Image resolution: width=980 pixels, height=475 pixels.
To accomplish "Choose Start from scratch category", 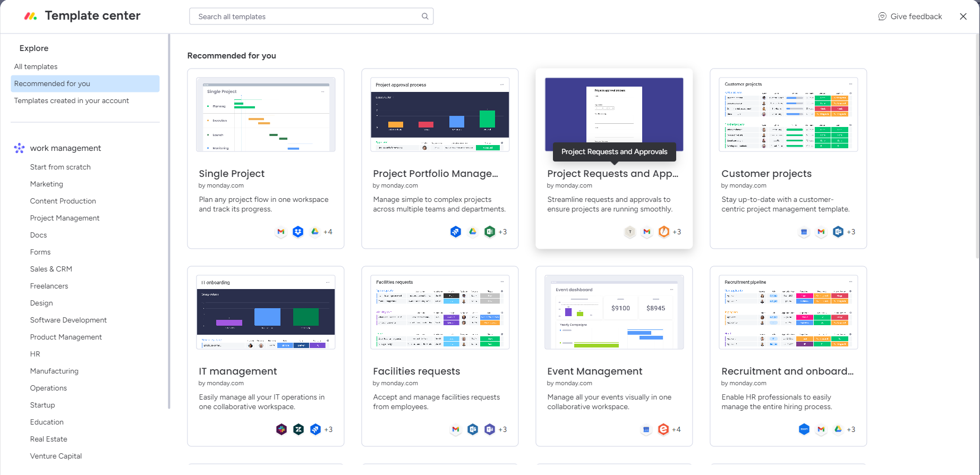I will point(61,167).
